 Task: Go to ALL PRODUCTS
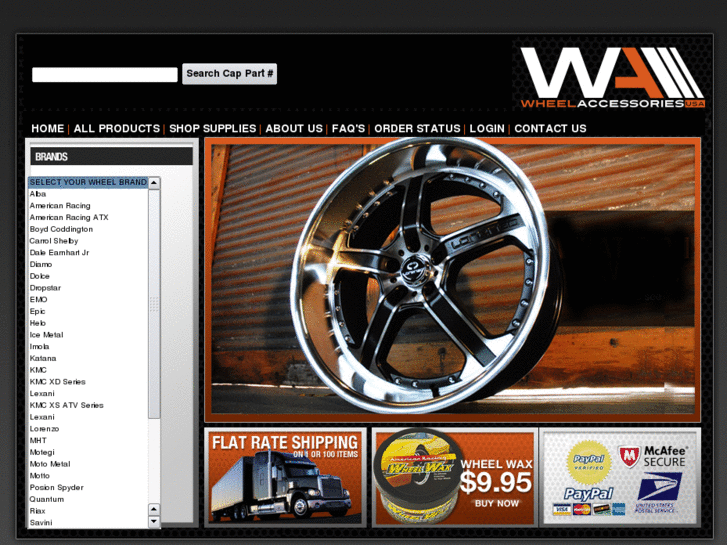117,128
